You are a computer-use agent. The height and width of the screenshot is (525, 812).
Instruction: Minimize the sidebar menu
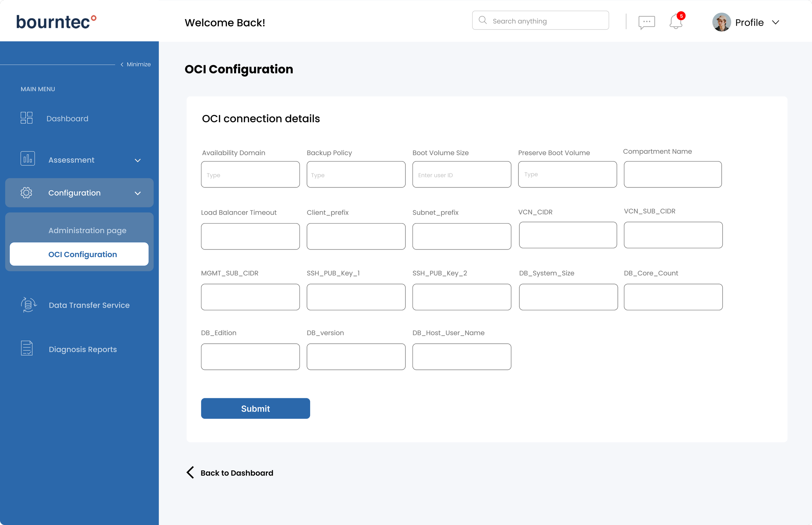pos(136,64)
